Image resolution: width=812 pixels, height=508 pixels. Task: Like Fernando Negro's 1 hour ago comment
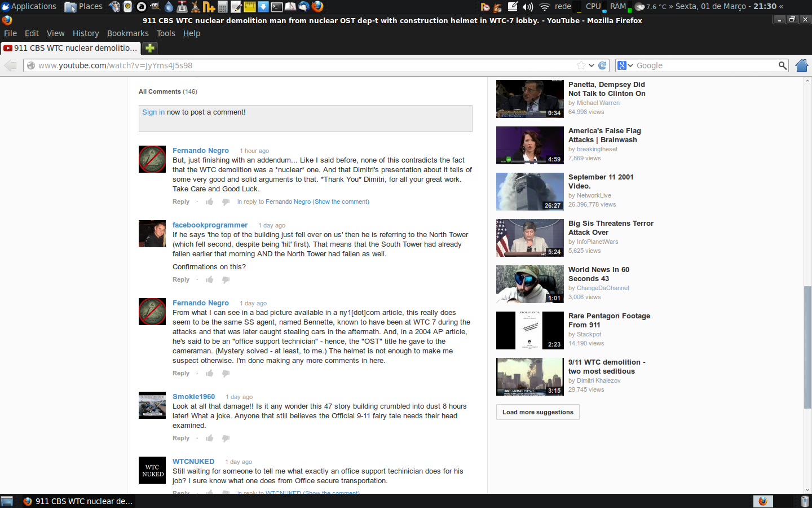point(210,202)
